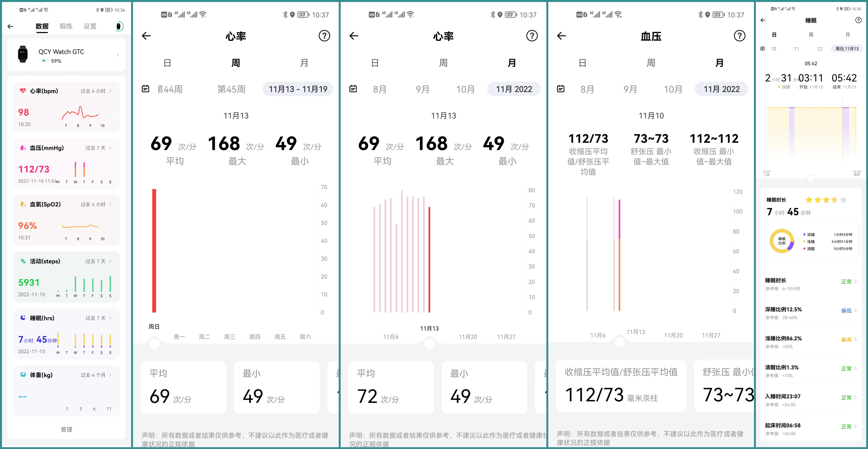This screenshot has height=449, width=868.
Task: Tap the back arrow on the weekly heart rate screen
Action: point(146,36)
